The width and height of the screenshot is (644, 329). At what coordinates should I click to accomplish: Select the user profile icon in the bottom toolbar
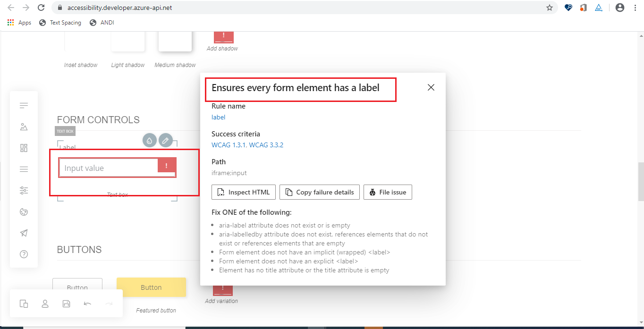[x=45, y=304]
